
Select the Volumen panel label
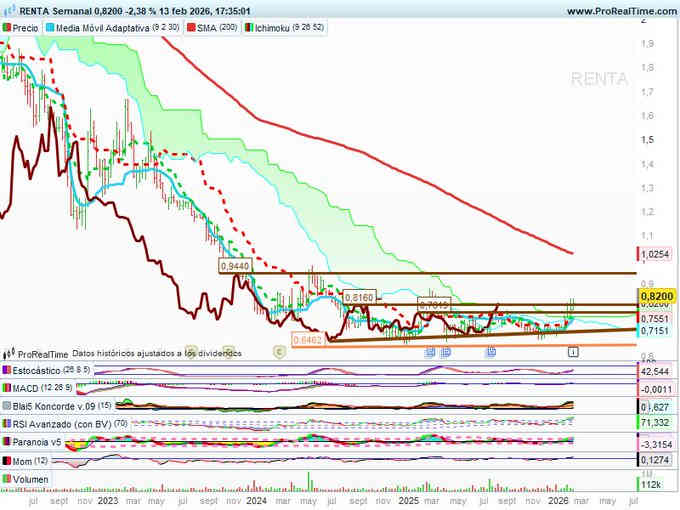(x=31, y=480)
